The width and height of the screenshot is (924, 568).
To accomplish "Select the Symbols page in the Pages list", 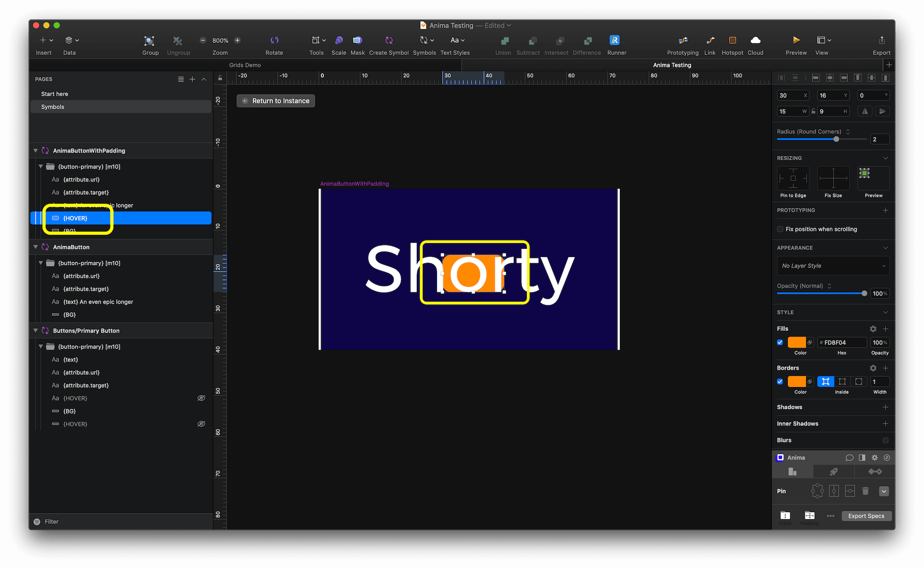I will [53, 106].
